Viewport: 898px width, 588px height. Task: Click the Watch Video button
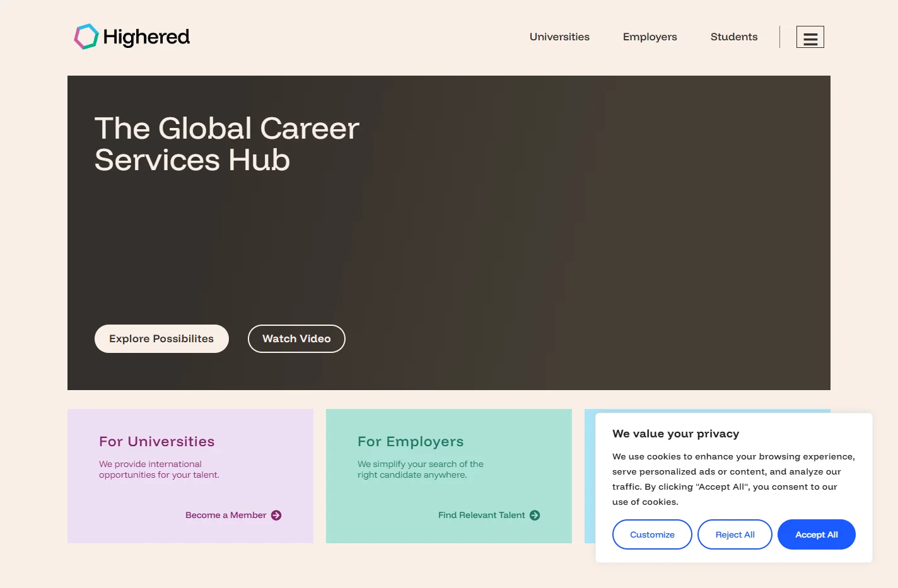click(x=296, y=338)
